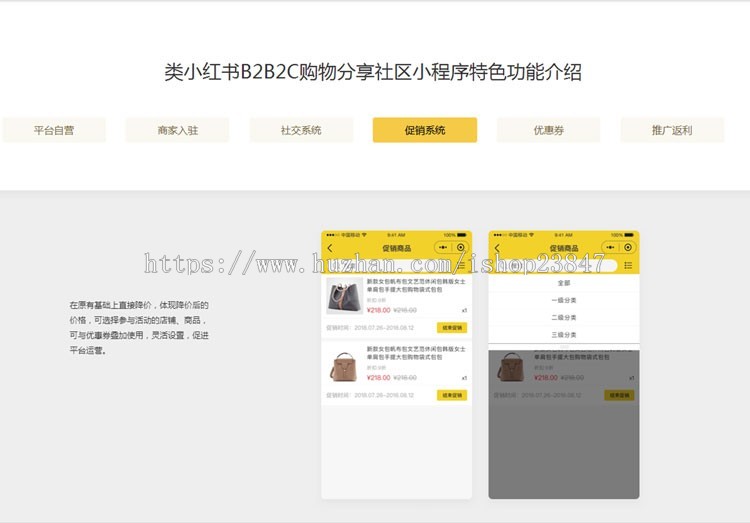Choose 三级分类 in the category dropdown
Image resolution: width=750 pixels, height=523 pixels.
pos(564,334)
